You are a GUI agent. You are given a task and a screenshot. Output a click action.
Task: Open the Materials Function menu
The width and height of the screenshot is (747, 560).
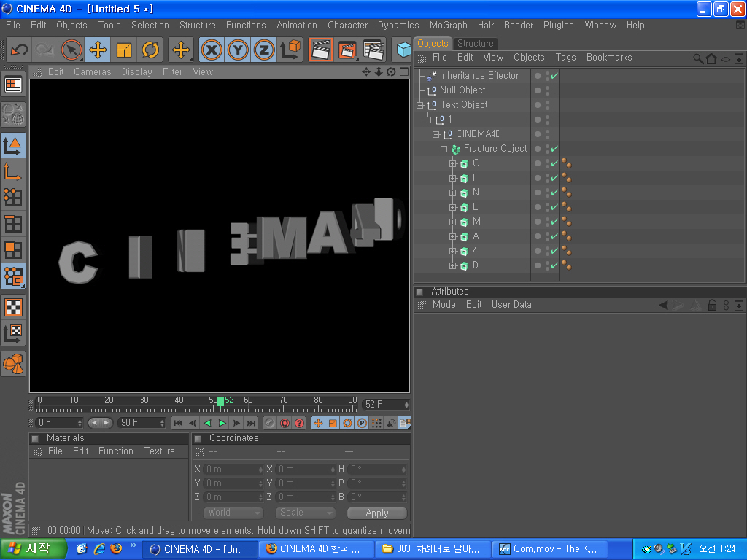[116, 451]
